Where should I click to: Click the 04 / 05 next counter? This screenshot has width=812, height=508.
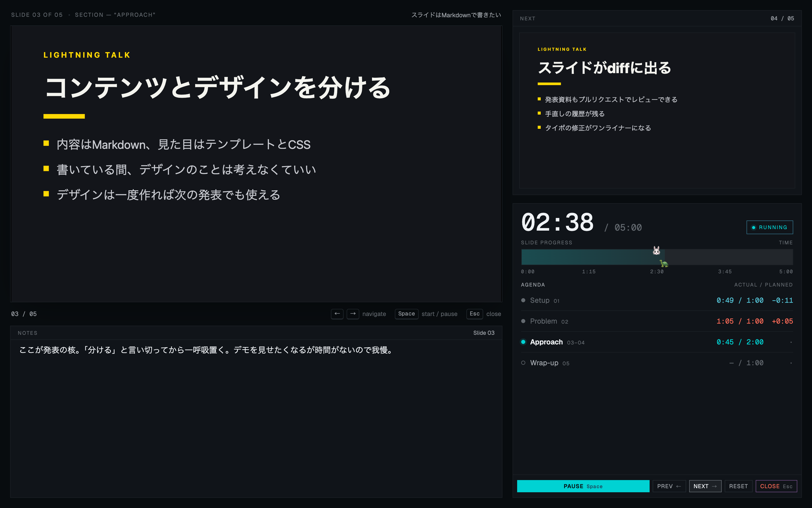coord(782,19)
